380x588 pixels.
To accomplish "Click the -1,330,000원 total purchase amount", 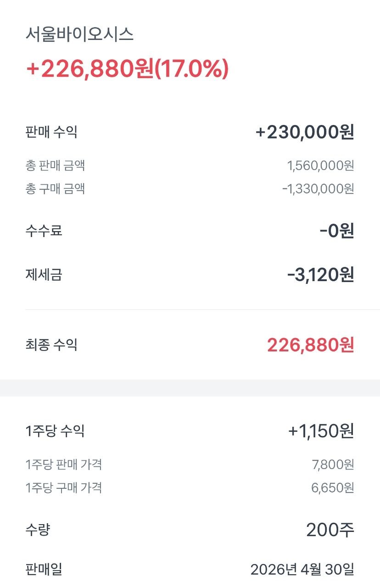I will 318,189.
